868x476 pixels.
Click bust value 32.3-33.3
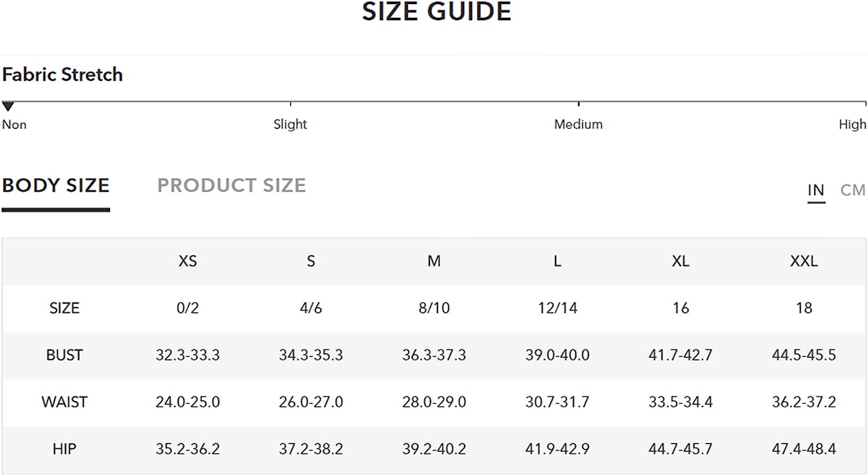coord(187,355)
